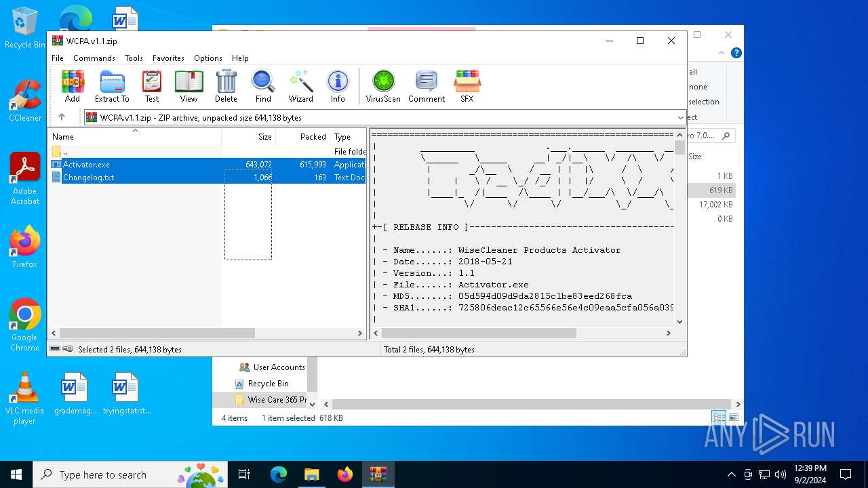Click the Explorer help question mark icon
868x488 pixels.
[x=736, y=53]
